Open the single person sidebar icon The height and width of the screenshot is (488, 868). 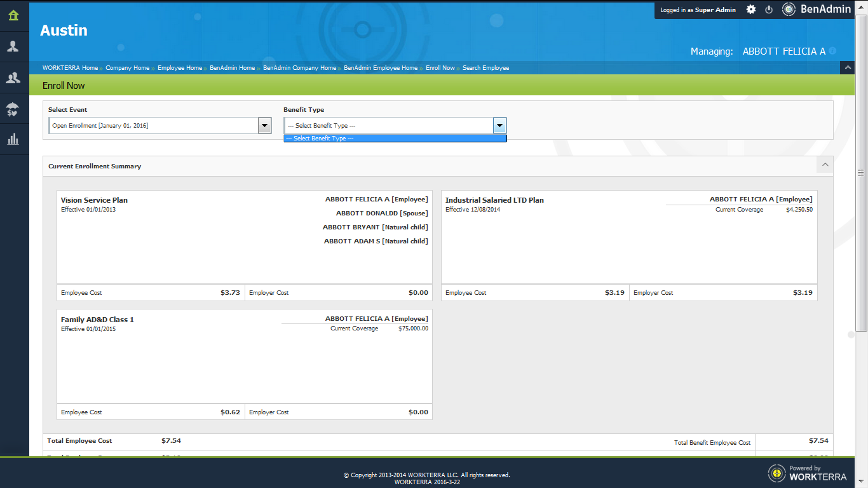pyautogui.click(x=13, y=46)
